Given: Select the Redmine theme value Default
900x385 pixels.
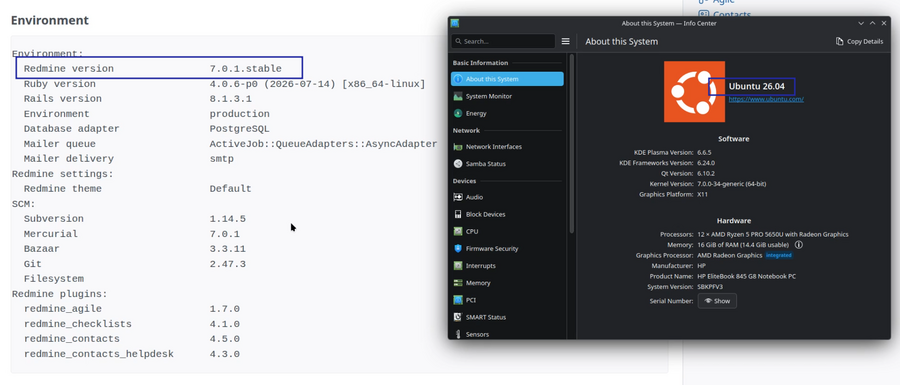Looking at the screenshot, I should [x=230, y=189].
